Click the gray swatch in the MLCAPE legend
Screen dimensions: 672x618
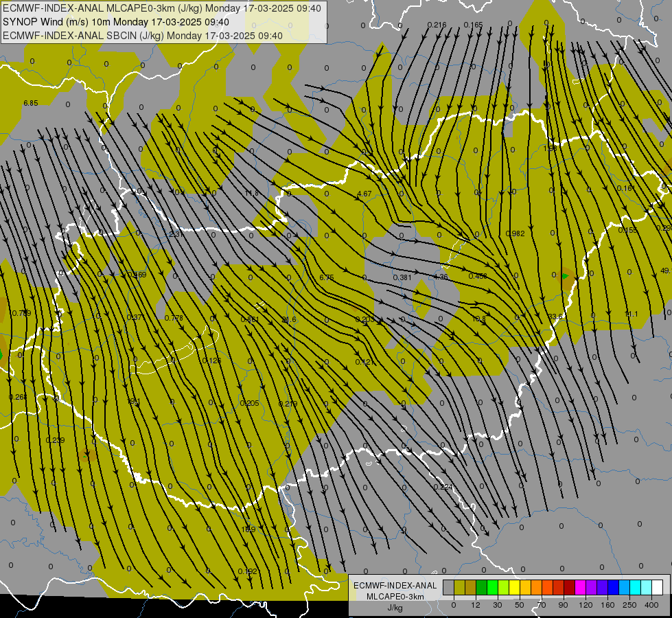pyautogui.click(x=449, y=587)
